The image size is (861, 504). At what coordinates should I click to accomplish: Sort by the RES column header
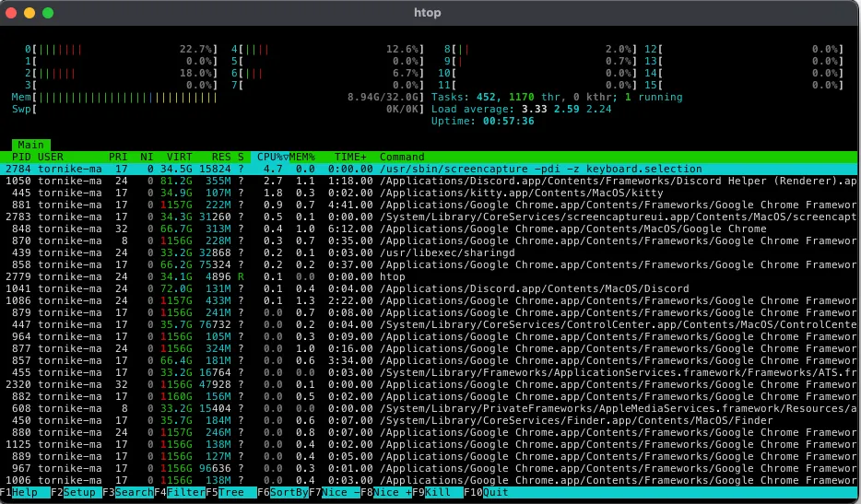coord(221,157)
